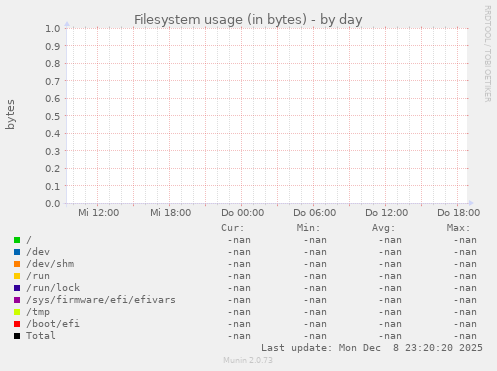497x371 pixels.
Task: Select the /run/lock legend label
Action: (53, 288)
